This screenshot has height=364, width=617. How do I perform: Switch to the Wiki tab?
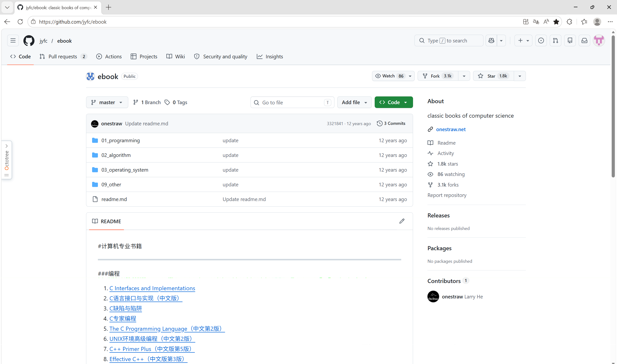[x=176, y=57]
